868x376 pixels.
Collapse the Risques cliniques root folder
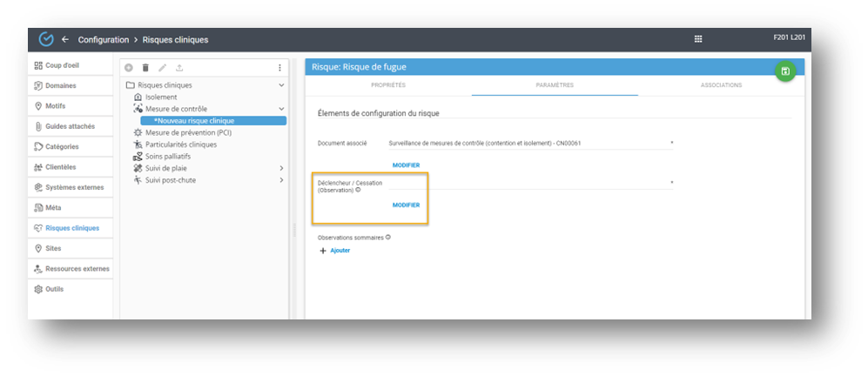(280, 85)
